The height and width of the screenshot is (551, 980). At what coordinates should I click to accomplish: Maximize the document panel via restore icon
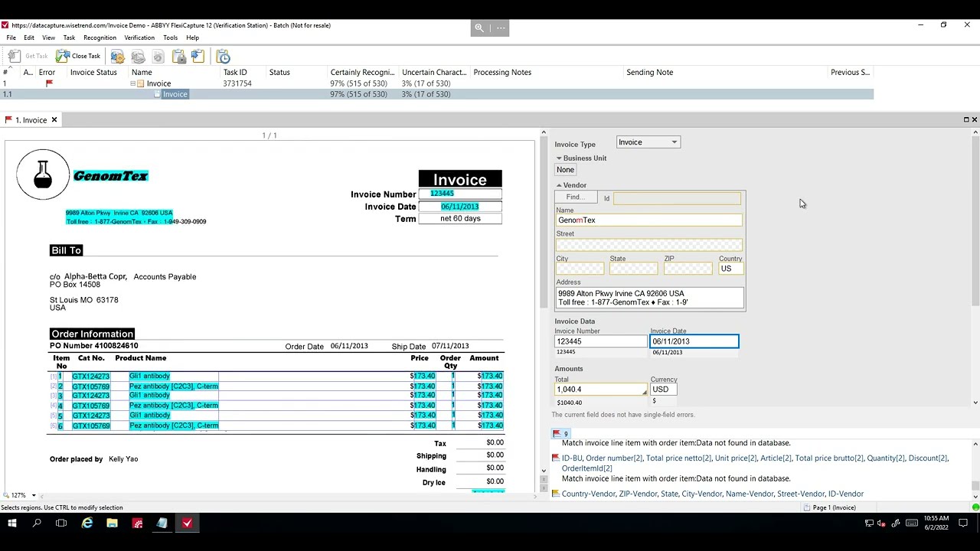pyautogui.click(x=966, y=119)
